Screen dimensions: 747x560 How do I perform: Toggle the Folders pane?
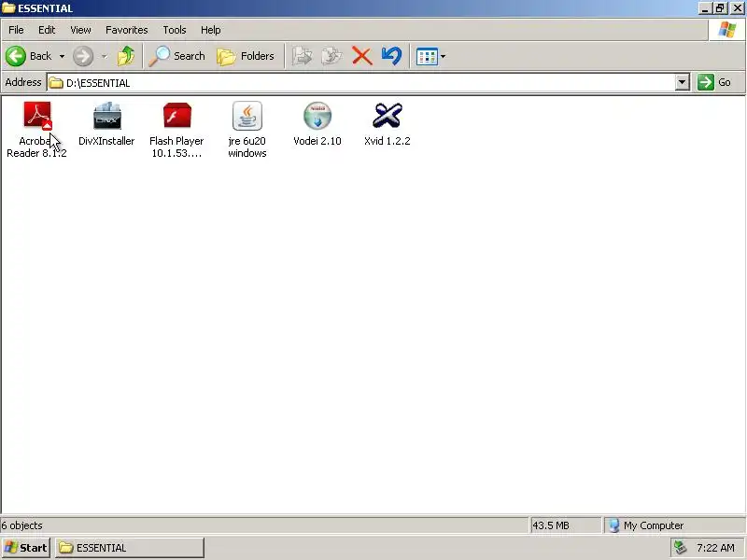coord(246,56)
